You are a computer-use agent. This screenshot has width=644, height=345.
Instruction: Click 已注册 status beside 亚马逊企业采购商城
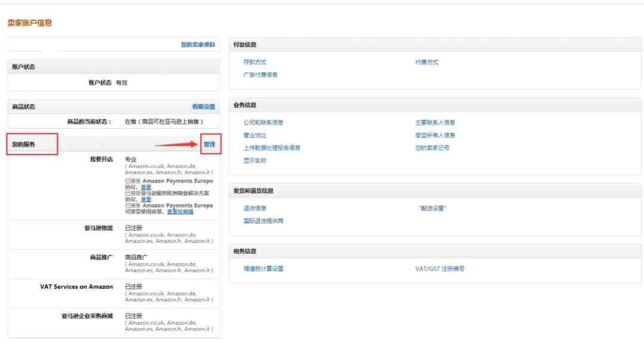(134, 316)
